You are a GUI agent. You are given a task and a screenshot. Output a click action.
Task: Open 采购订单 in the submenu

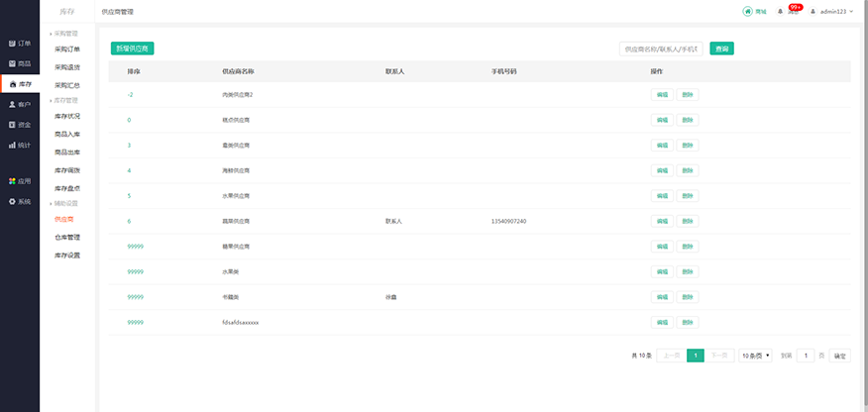pyautogui.click(x=67, y=49)
